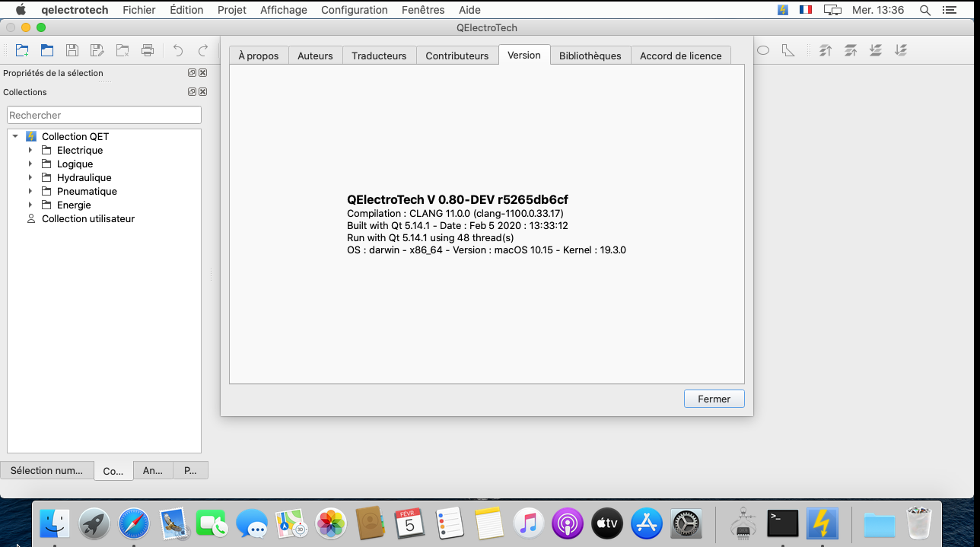The image size is (980, 547).
Task: Switch to the Contributeurs tab
Action: 457,56
